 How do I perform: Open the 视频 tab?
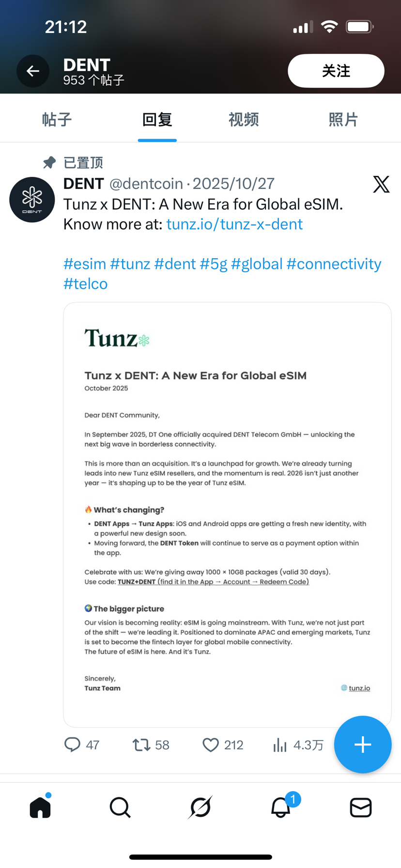(244, 120)
